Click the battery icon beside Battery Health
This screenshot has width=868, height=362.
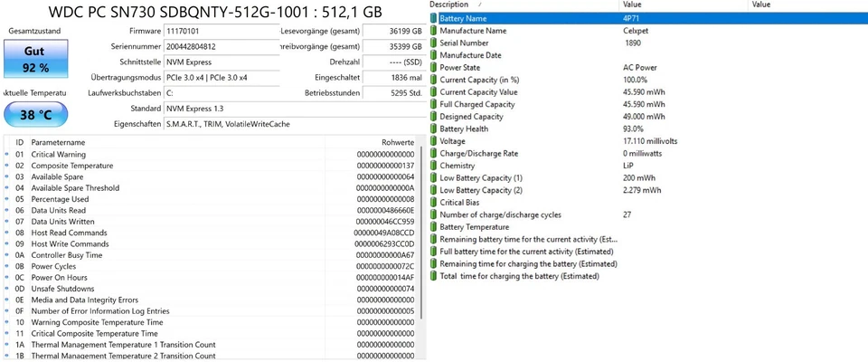pos(434,129)
